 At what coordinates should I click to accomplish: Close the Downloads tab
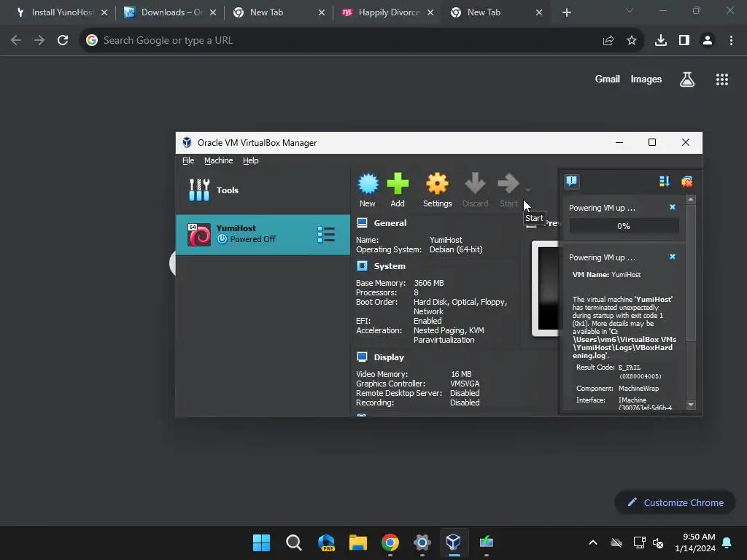213,12
